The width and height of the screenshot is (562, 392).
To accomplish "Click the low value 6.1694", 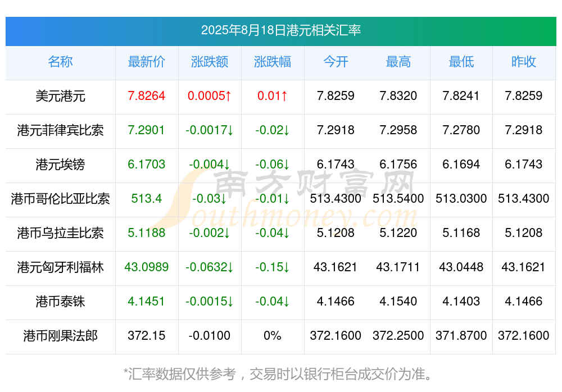I will coord(461,164).
